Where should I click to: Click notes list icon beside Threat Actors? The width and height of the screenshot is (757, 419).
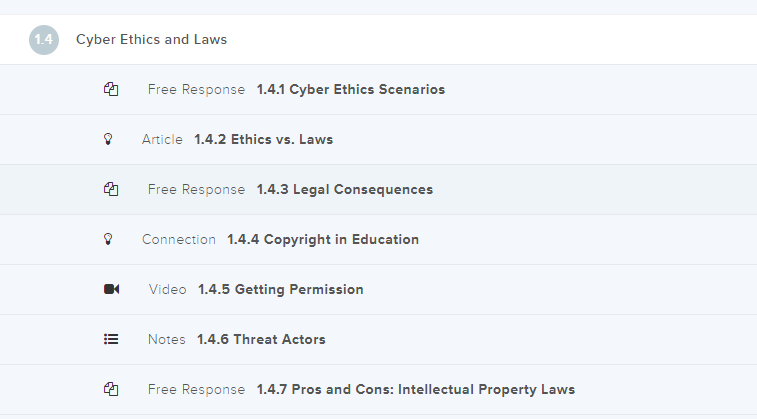tap(111, 340)
